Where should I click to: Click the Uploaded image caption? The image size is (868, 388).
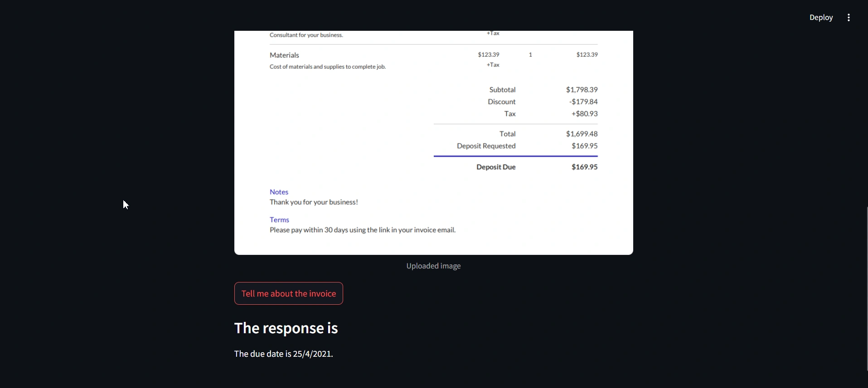click(433, 266)
